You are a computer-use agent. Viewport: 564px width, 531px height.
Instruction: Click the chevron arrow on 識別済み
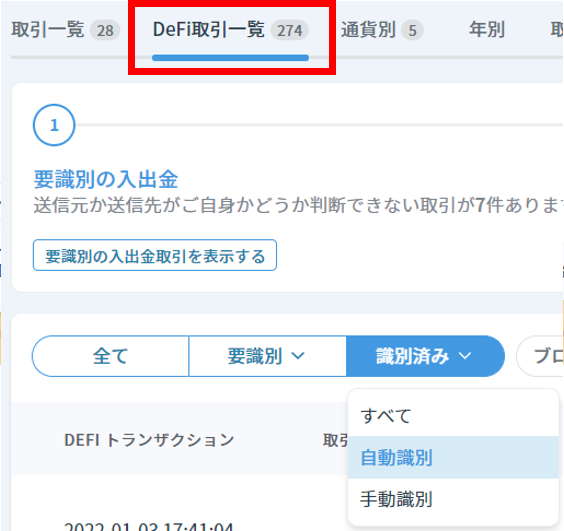click(465, 356)
